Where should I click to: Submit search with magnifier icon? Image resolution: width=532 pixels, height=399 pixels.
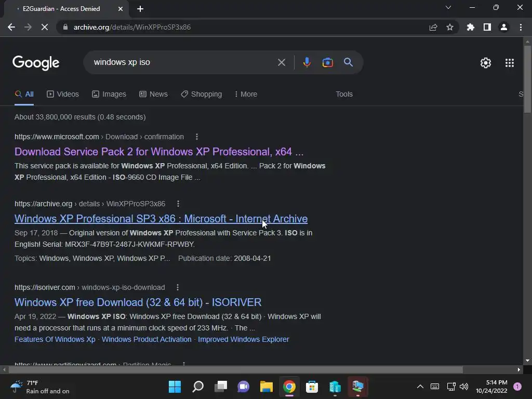[x=349, y=62]
